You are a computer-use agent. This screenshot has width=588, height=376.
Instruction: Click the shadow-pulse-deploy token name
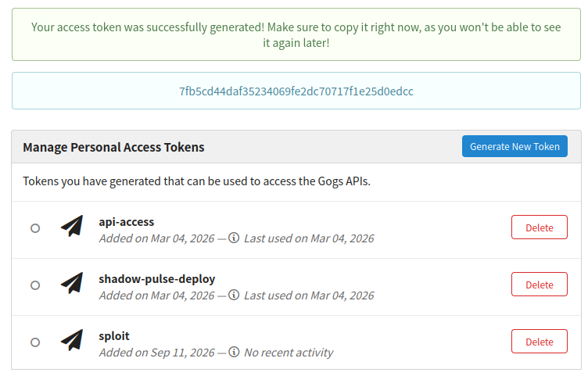point(156,279)
